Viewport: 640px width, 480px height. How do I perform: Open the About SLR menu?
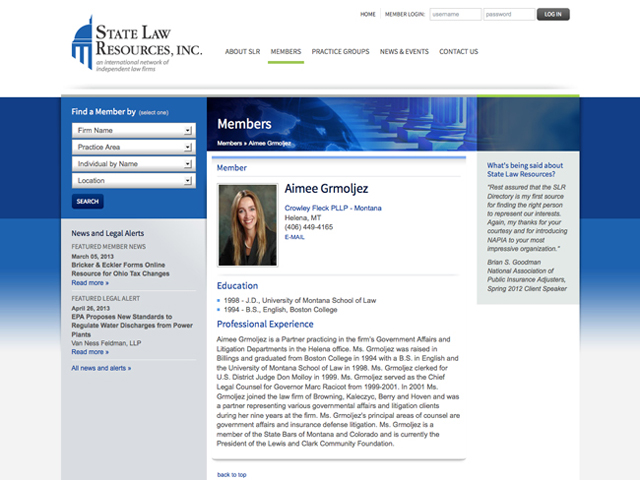coord(242,51)
